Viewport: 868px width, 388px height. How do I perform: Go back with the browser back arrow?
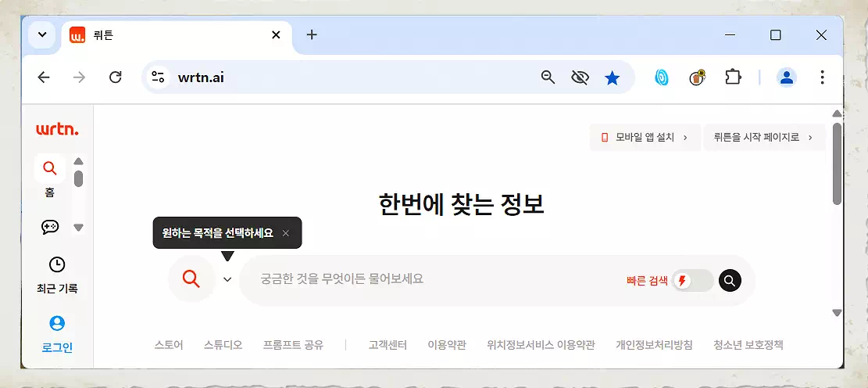tap(43, 77)
